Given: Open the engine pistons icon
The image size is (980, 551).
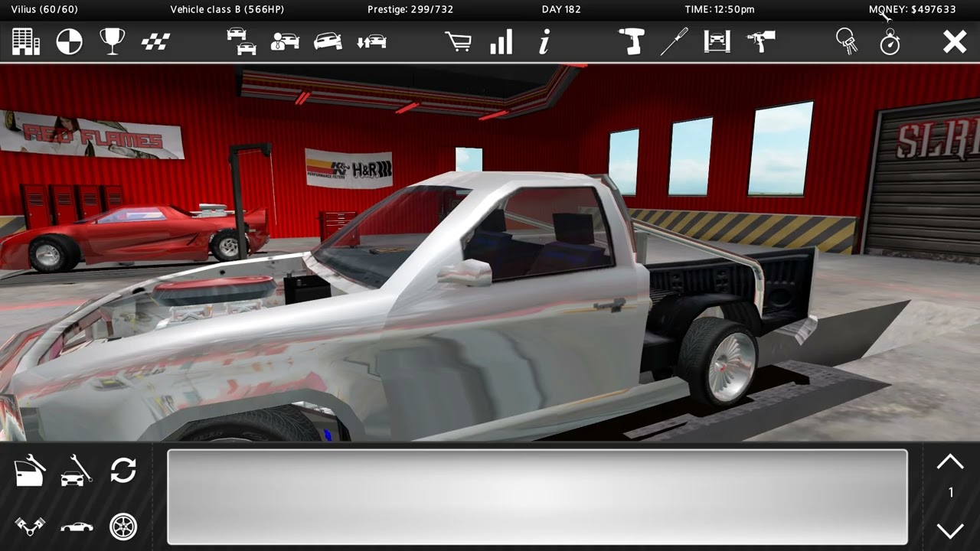Looking at the screenshot, I should [30, 527].
